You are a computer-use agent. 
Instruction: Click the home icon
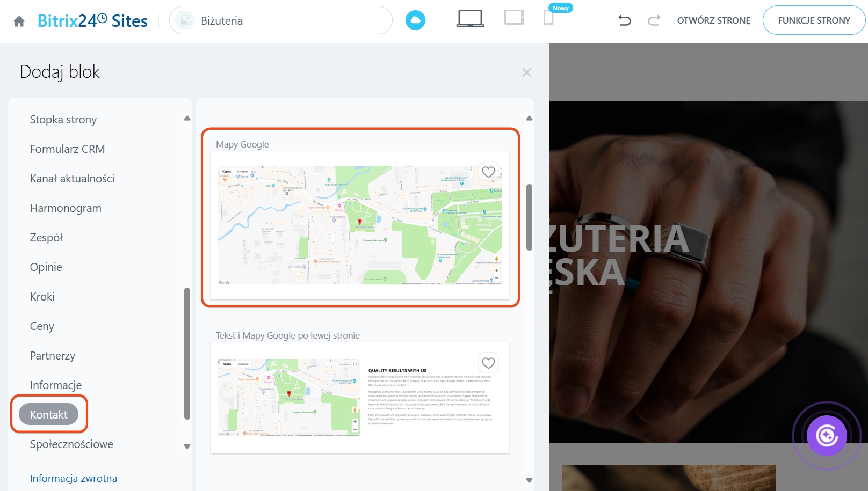click(19, 21)
